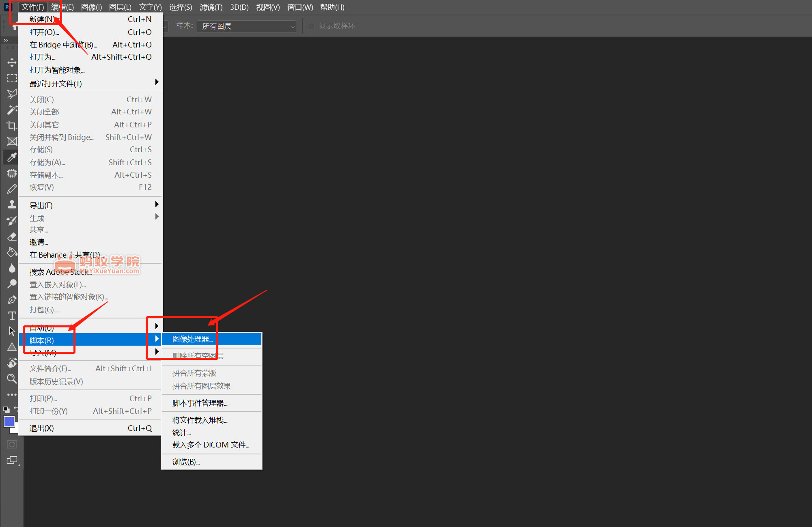Select the Zoom tool
812x527 pixels.
pos(12,379)
